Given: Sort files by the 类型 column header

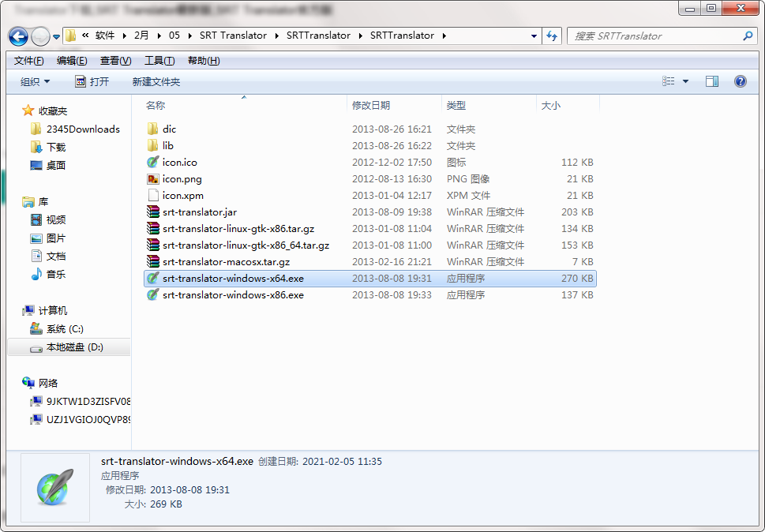Looking at the screenshot, I should (x=456, y=105).
